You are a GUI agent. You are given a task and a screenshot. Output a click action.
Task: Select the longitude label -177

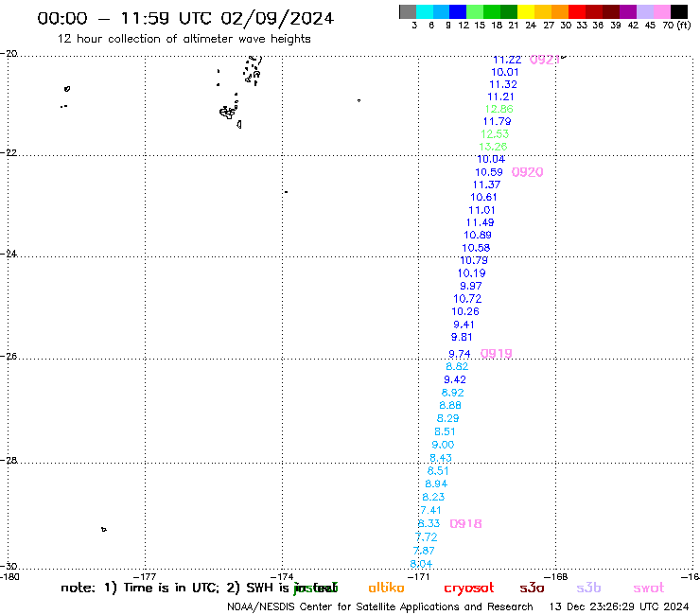pyautogui.click(x=145, y=577)
